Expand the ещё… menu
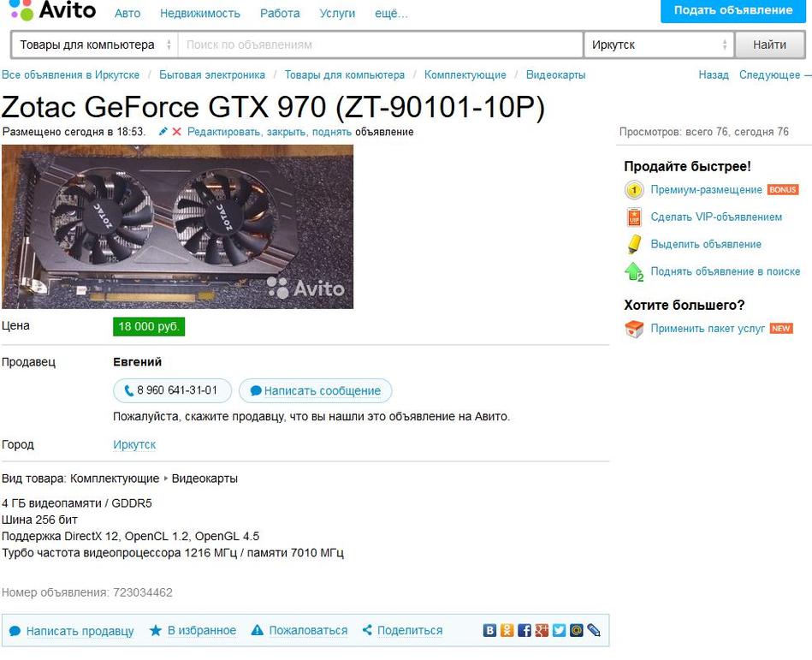Viewport: 812px width, 660px height. click(392, 14)
